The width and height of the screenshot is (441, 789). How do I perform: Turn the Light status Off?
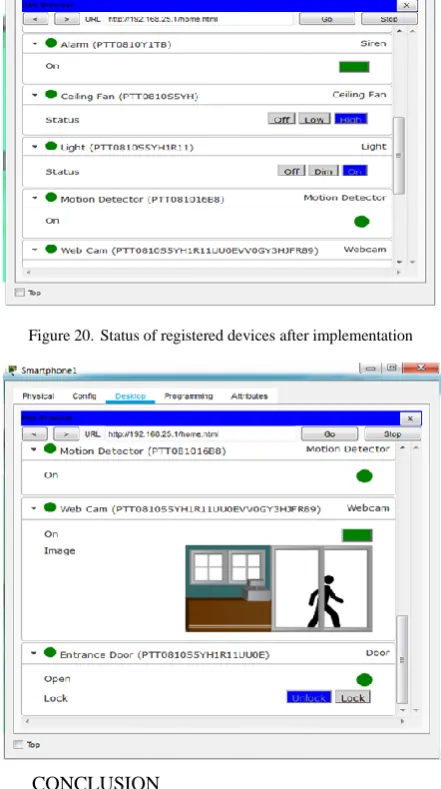point(291,171)
